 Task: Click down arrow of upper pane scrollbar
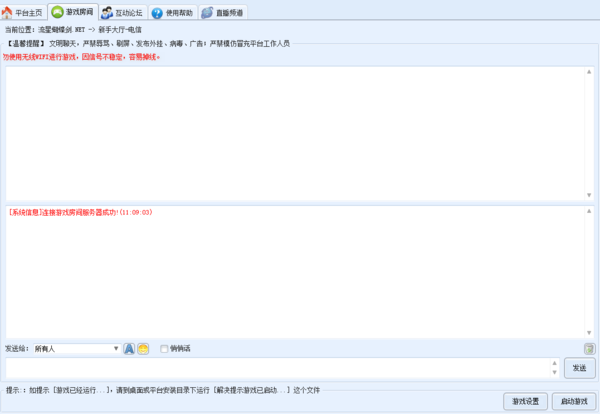coord(589,195)
